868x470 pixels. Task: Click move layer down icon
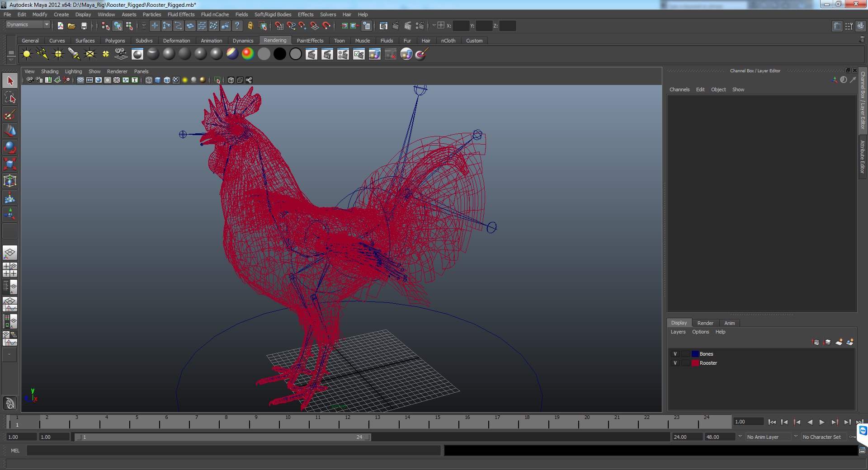827,342
